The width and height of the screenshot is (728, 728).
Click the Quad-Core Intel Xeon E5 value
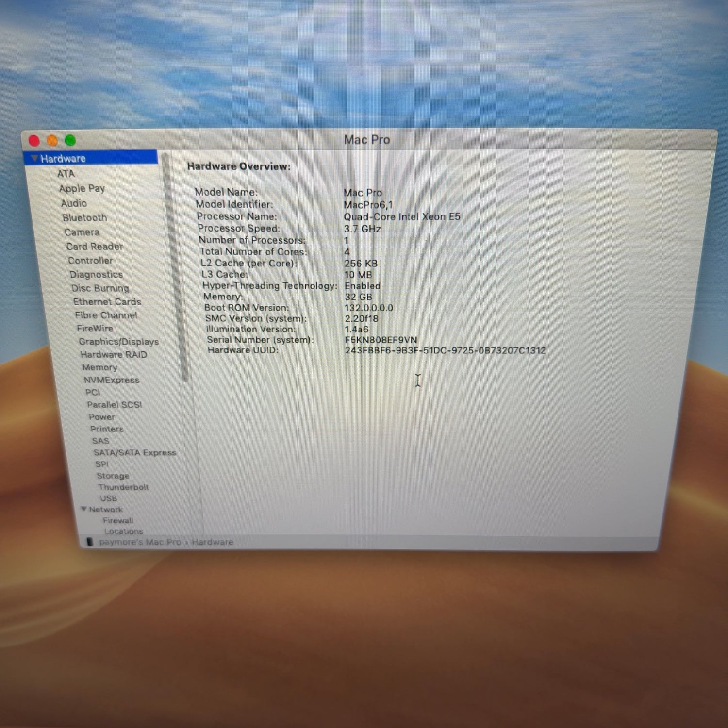[x=402, y=217]
